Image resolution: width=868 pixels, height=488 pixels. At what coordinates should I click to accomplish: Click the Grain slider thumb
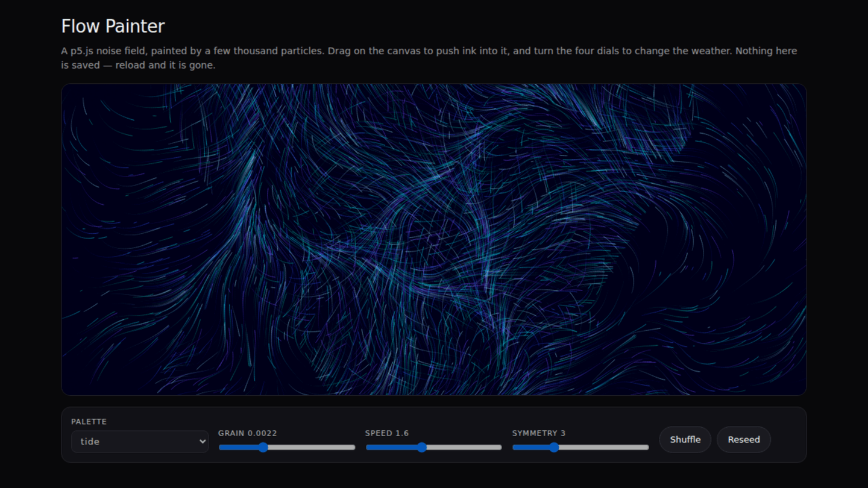tap(263, 447)
